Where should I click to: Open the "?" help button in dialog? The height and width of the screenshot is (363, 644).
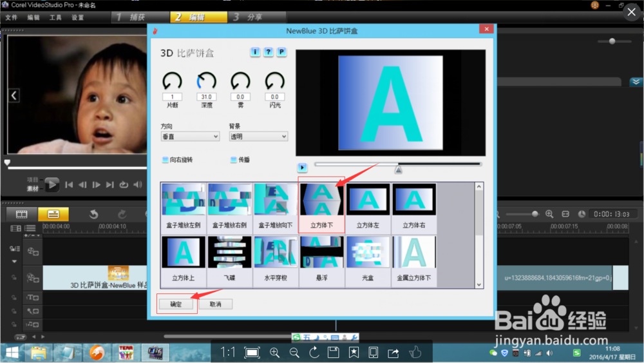coord(268,52)
